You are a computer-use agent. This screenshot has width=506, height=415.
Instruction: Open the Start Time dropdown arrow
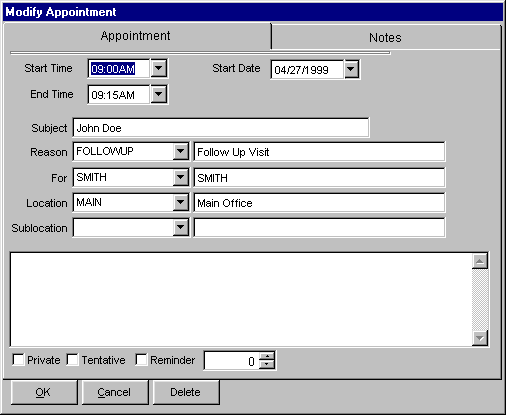[x=159, y=68]
